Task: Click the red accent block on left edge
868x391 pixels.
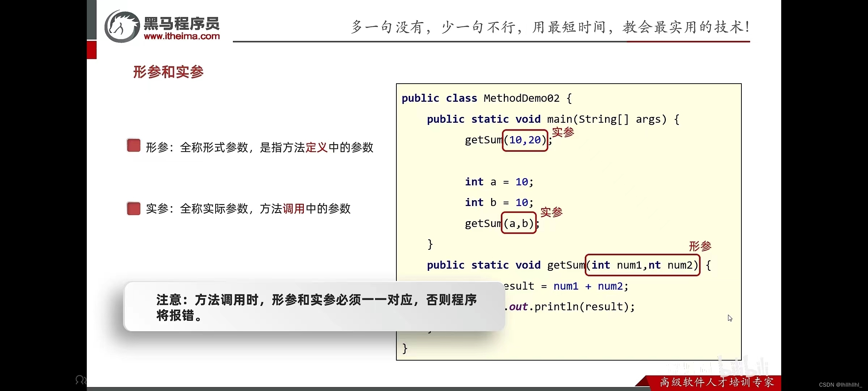Action: 92,50
